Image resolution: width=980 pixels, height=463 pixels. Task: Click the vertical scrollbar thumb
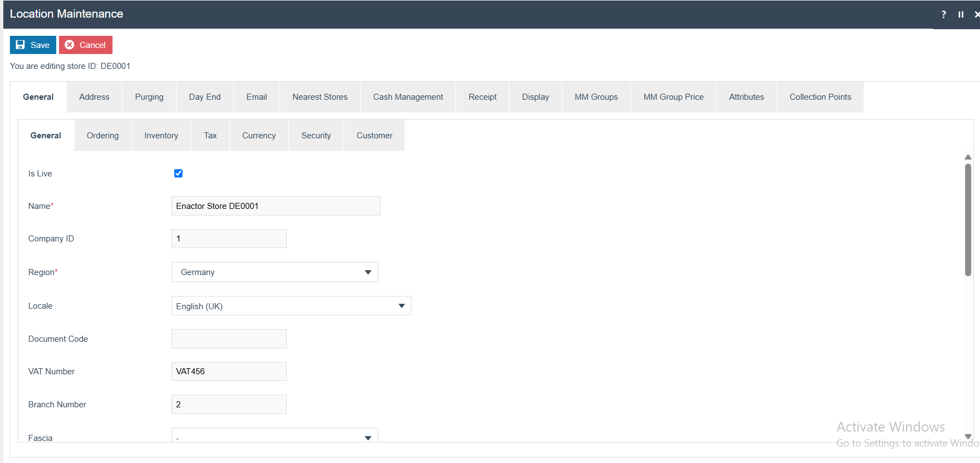click(x=968, y=219)
